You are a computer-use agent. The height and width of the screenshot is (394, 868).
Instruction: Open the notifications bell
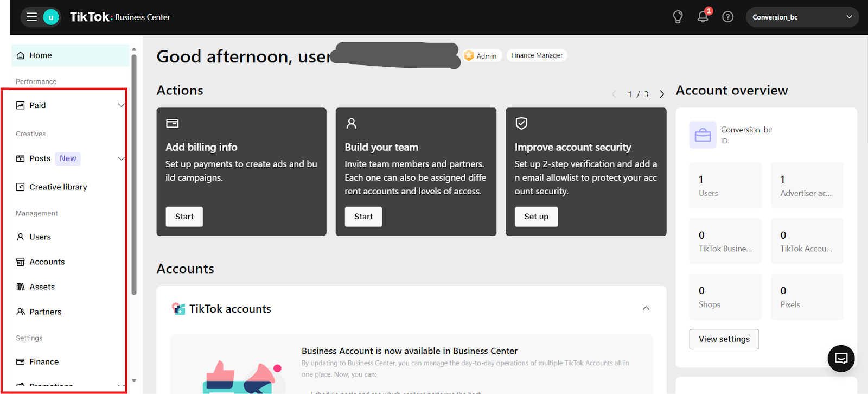pos(703,17)
